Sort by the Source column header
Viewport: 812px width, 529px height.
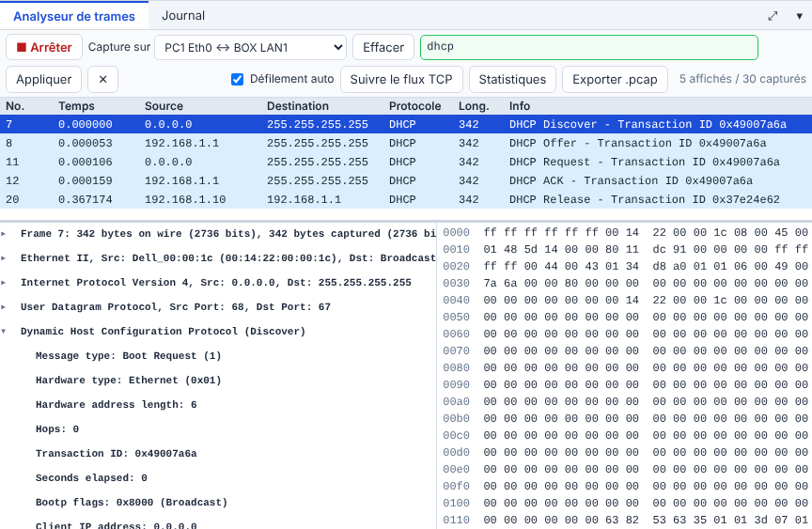tap(164, 106)
